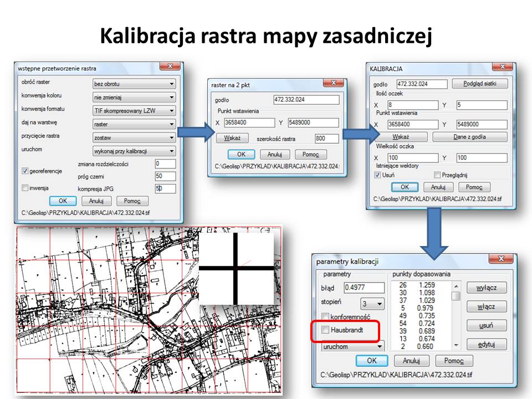This screenshot has height=399, width=532.
Task: Confirm with OK in 'raster na 2 pkt'
Action: 241,155
